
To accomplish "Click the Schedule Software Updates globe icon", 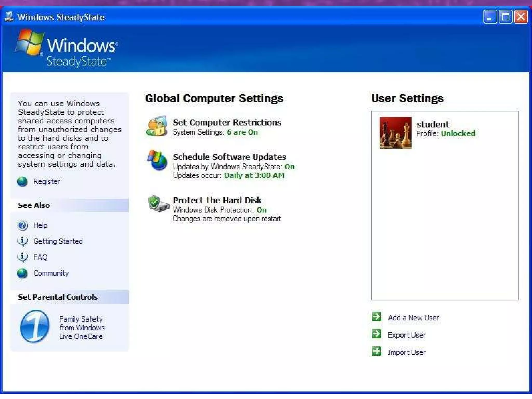I will pos(157,160).
